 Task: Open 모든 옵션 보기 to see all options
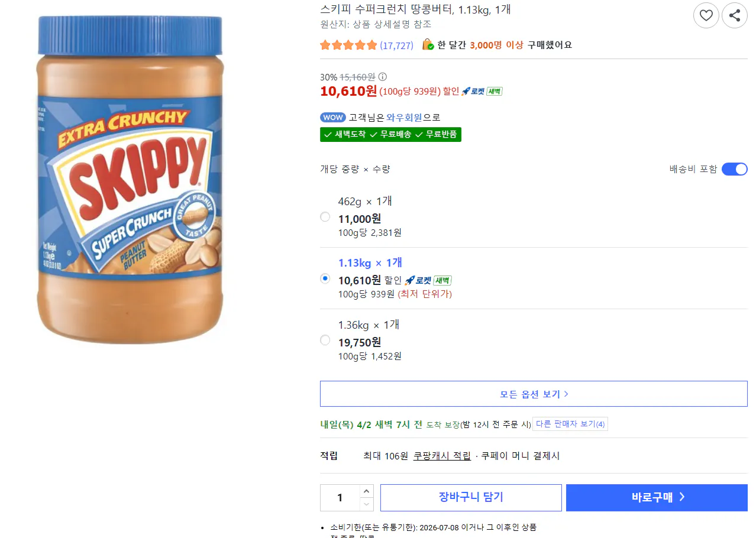coord(533,393)
